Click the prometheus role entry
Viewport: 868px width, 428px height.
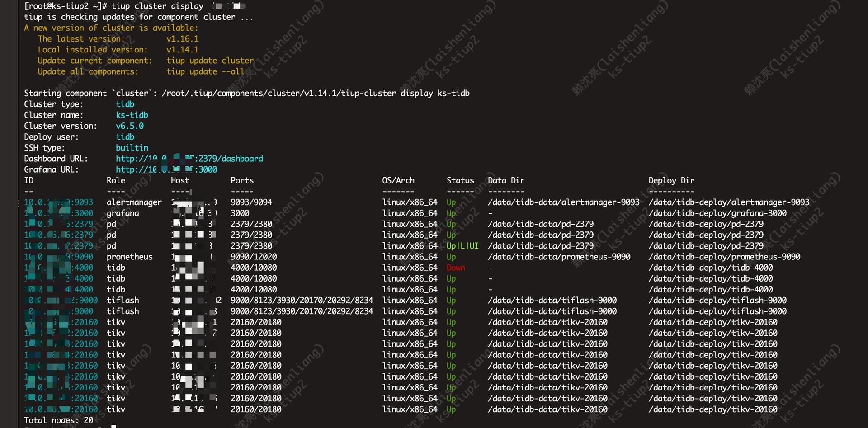(x=129, y=257)
